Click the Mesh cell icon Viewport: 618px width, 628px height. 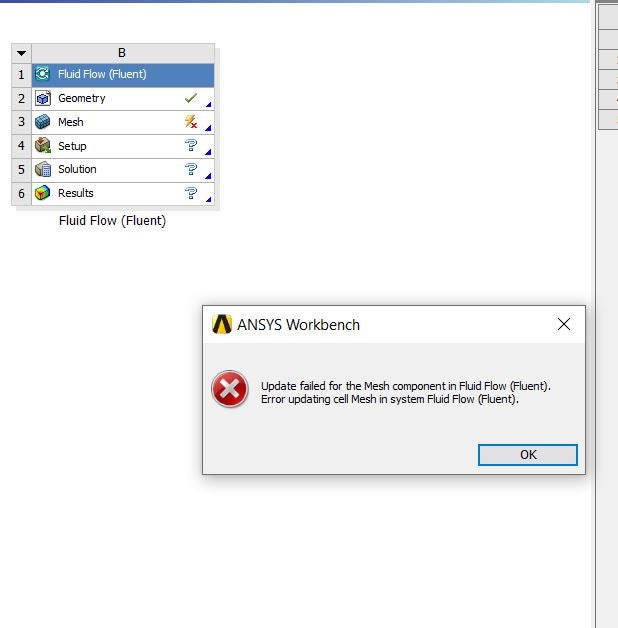coord(42,122)
